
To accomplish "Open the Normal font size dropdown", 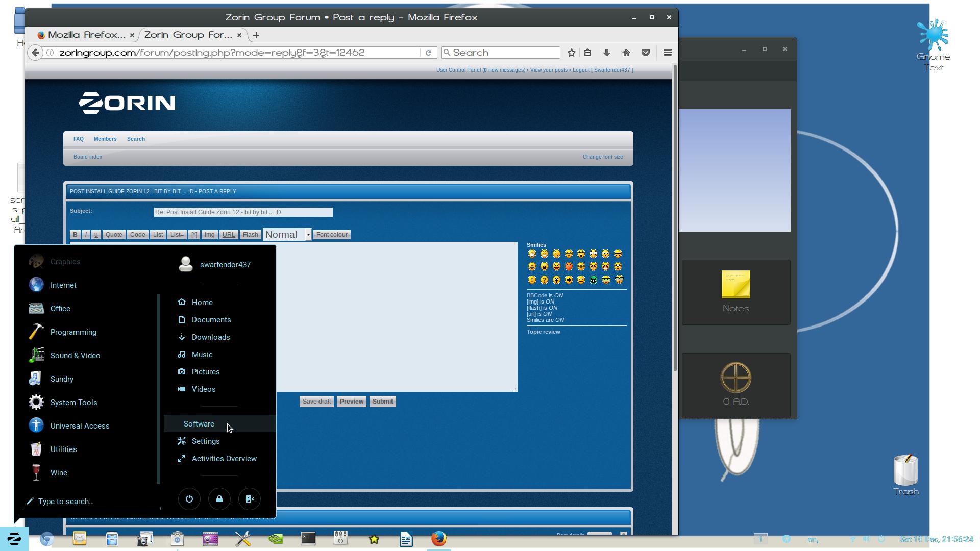I will coord(287,235).
